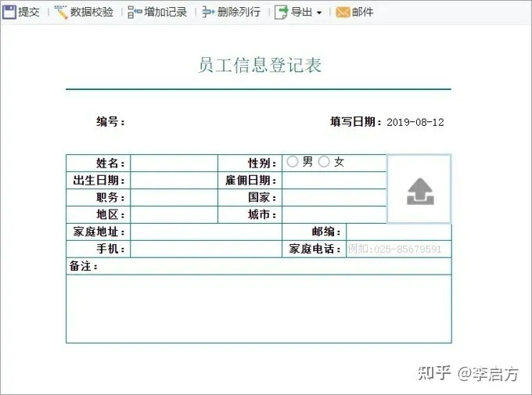The image size is (532, 395).
Task: Focus the 城市 input field
Action: pyautogui.click(x=334, y=214)
